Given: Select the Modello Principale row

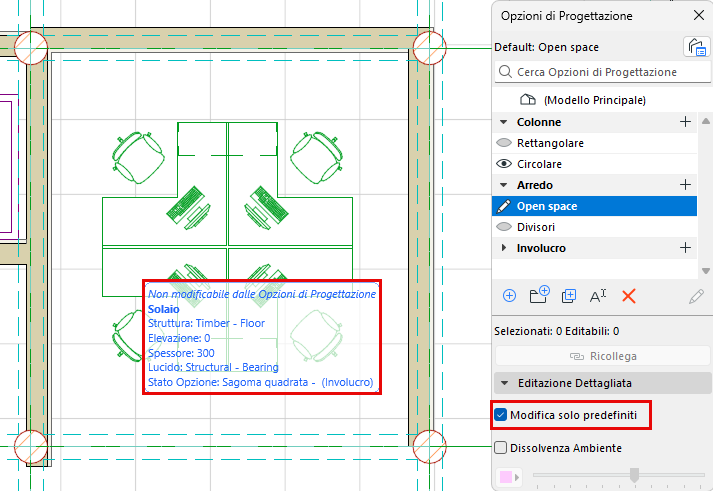Looking at the screenshot, I should pyautogui.click(x=594, y=100).
